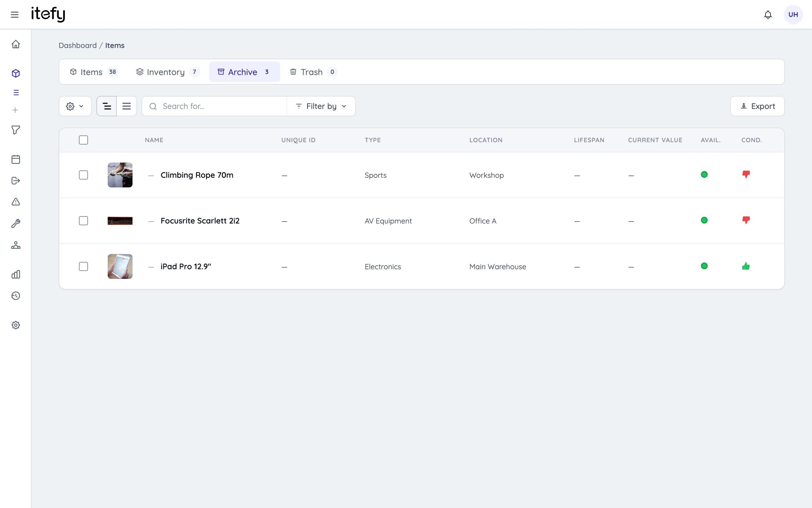This screenshot has height=508, width=812.
Task: Open the hamburger menu
Action: (14, 14)
